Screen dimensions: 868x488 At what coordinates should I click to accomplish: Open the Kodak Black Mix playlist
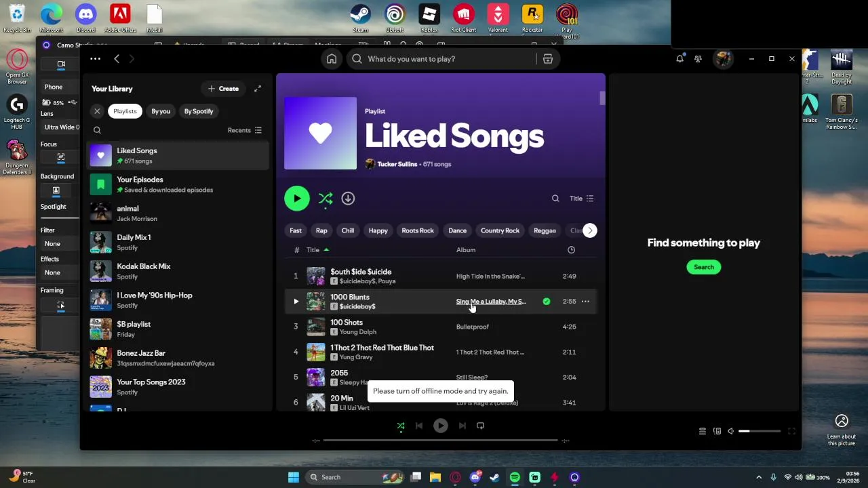point(178,271)
